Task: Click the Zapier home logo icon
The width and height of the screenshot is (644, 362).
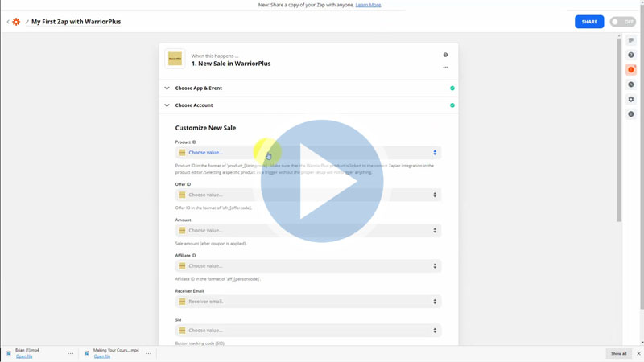Action: [x=16, y=22]
